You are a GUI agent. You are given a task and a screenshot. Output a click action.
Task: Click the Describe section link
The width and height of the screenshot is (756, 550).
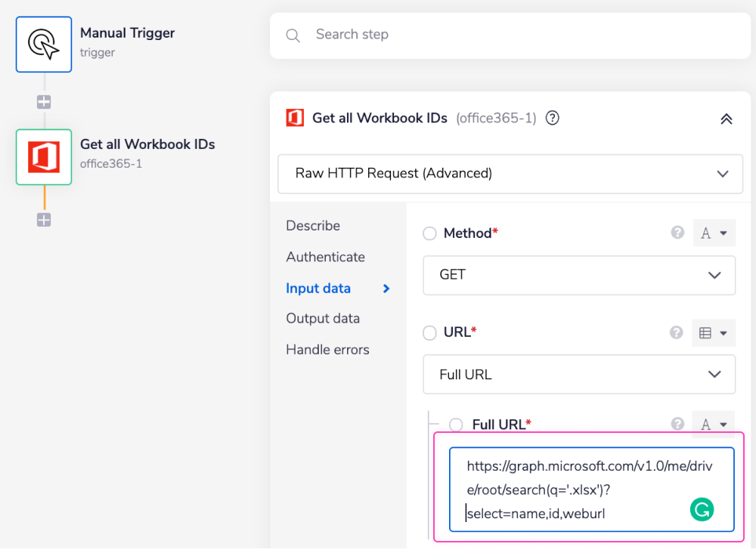tap(311, 225)
